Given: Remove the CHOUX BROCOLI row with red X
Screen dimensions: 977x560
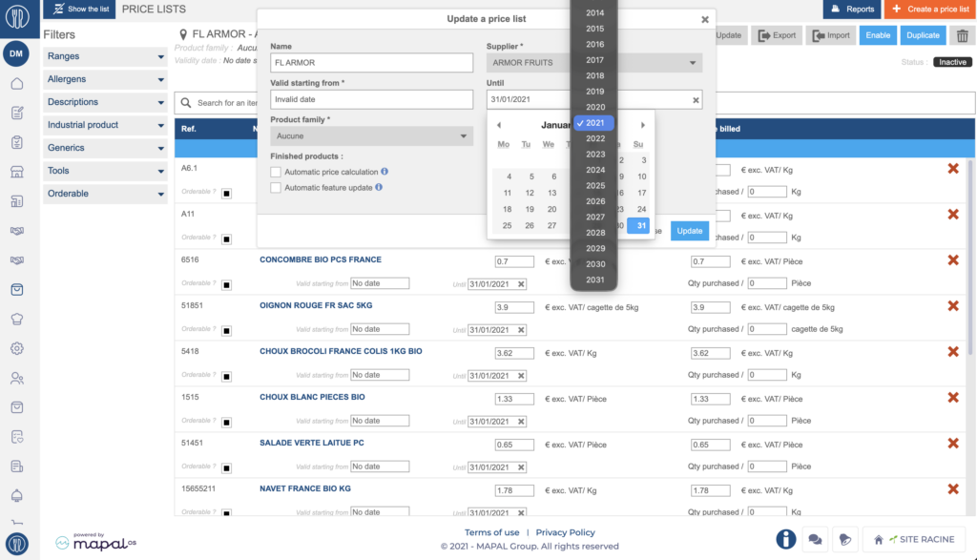Looking at the screenshot, I should [x=953, y=352].
